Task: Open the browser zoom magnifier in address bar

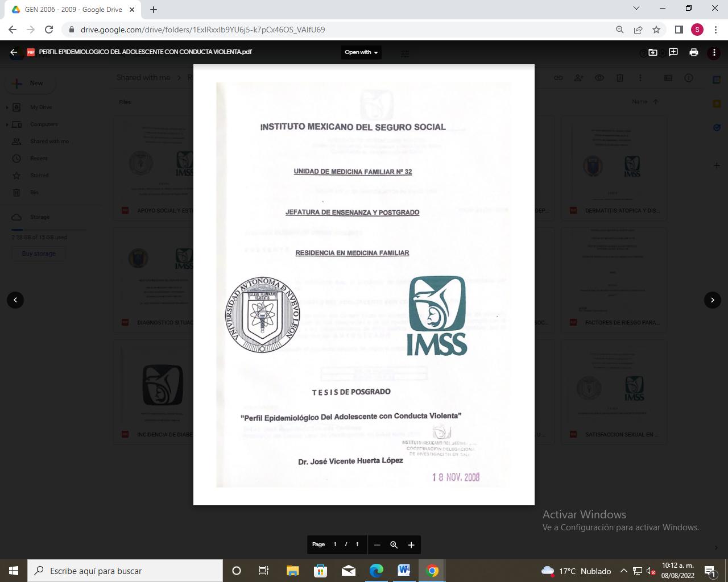Action: pyautogui.click(x=620, y=30)
